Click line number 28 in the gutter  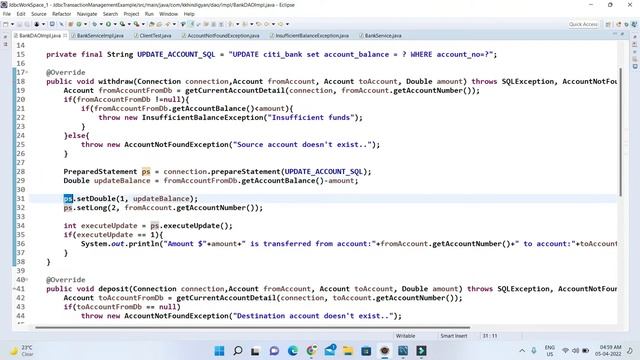click(21, 171)
